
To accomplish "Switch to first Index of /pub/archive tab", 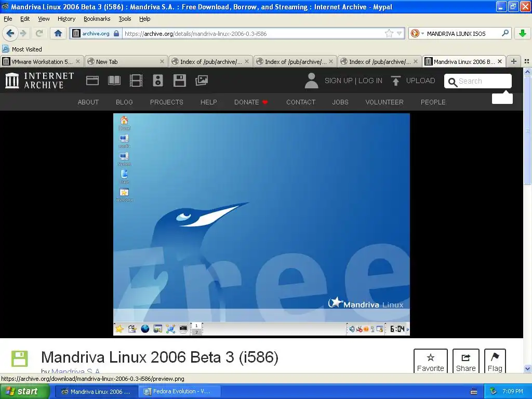I will click(x=210, y=61).
